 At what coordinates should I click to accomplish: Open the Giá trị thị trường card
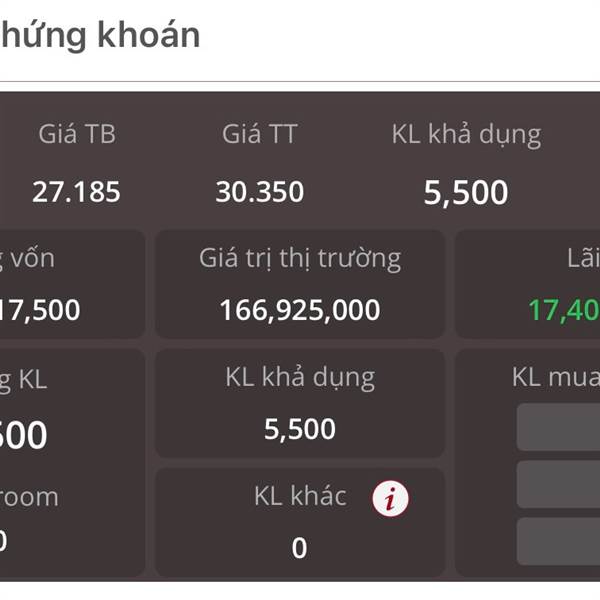[300, 284]
